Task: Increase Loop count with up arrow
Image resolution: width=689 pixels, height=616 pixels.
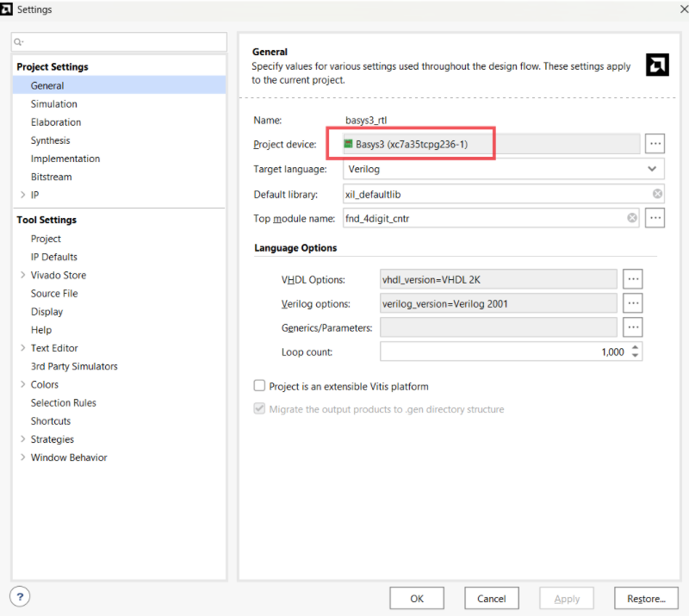Action: point(635,348)
